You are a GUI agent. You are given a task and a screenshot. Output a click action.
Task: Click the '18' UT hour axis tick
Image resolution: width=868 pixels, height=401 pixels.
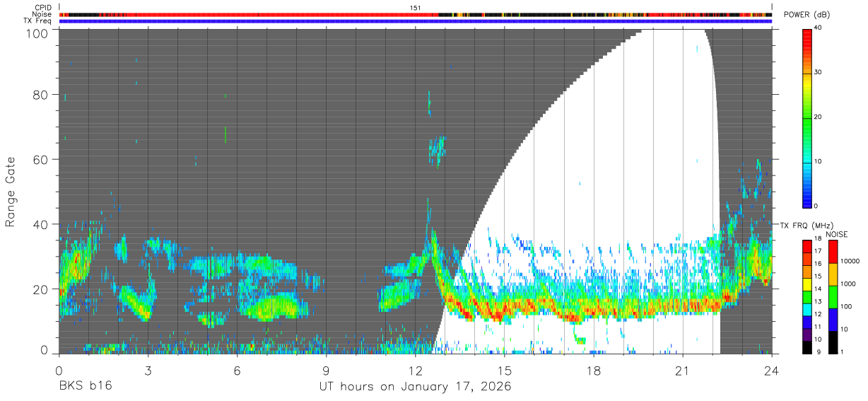[x=594, y=371]
